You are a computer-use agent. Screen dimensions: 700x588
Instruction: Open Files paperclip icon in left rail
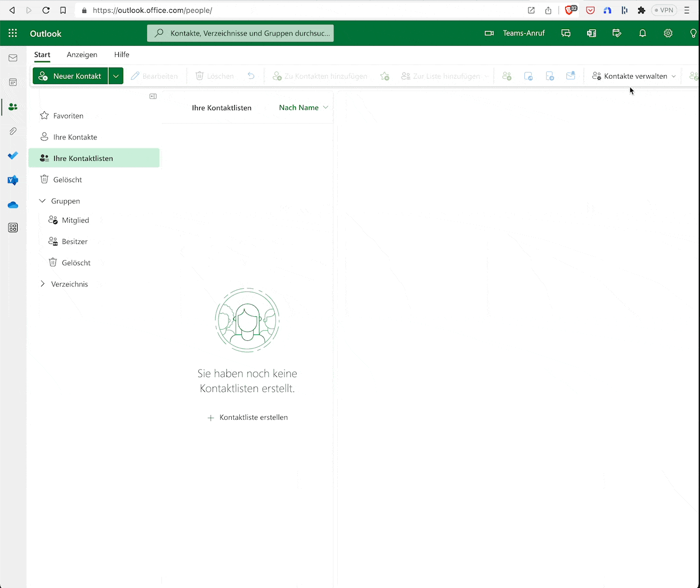coord(13,131)
